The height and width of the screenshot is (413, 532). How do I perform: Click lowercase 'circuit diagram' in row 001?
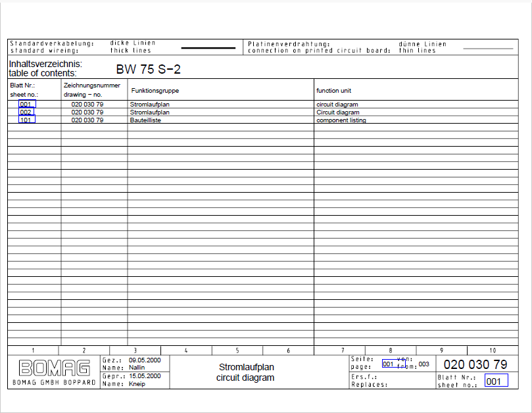click(337, 104)
